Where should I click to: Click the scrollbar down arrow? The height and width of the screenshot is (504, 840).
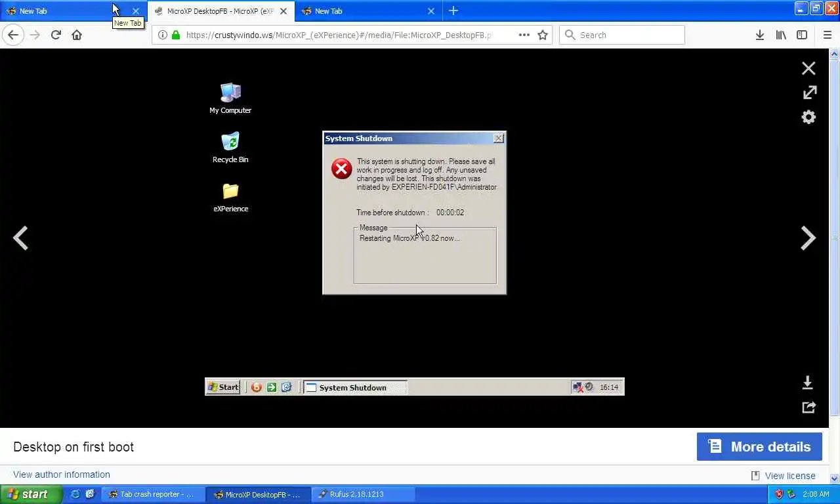click(x=835, y=478)
